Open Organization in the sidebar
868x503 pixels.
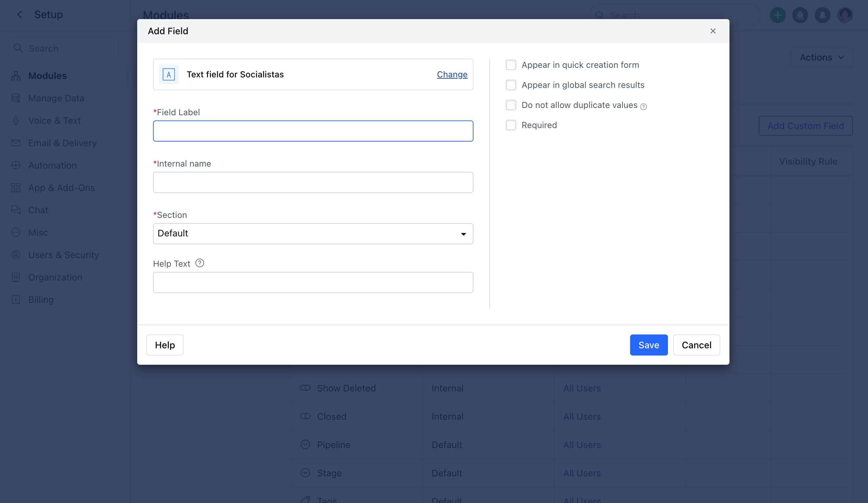tap(55, 277)
